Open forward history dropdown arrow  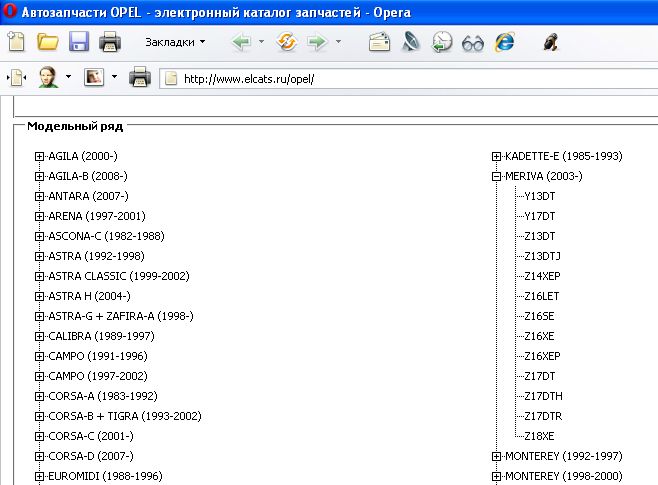point(338,42)
